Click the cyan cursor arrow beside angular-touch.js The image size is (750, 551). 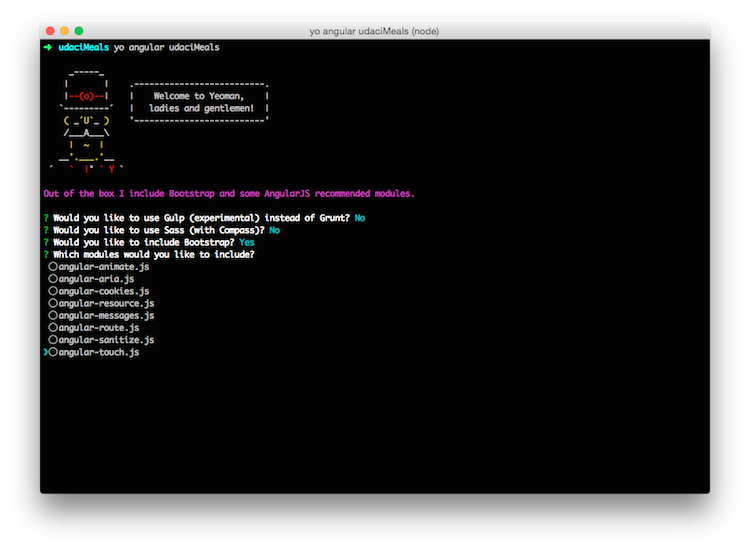[x=46, y=352]
